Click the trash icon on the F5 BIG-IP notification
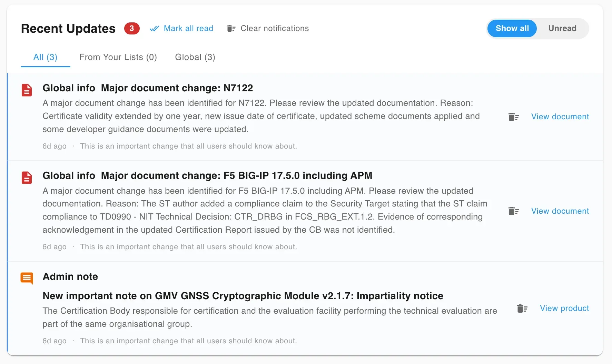This screenshot has width=612, height=364. click(x=514, y=211)
